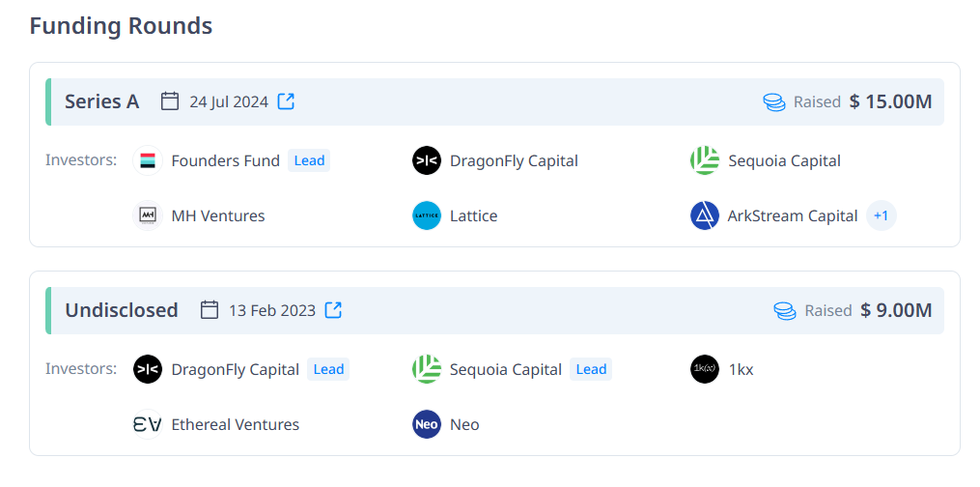Open Undisclosed round external link icon

click(334, 310)
